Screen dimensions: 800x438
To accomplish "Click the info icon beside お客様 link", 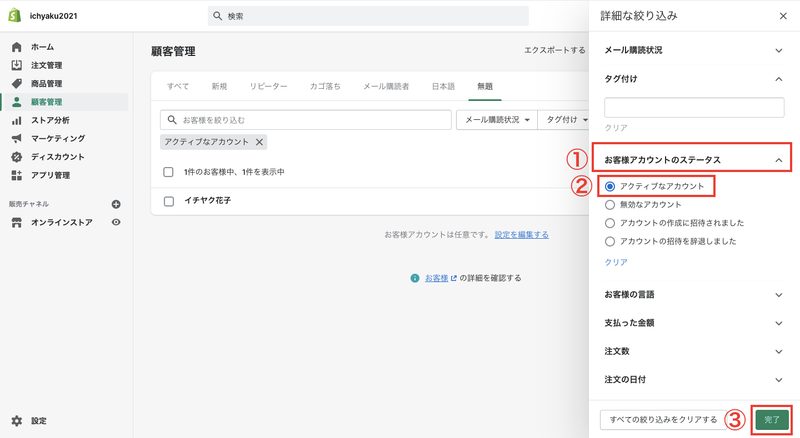I will pos(415,278).
